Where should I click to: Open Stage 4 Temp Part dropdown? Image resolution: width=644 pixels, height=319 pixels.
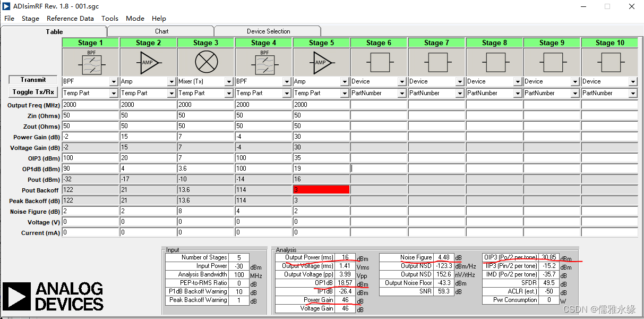click(x=287, y=94)
